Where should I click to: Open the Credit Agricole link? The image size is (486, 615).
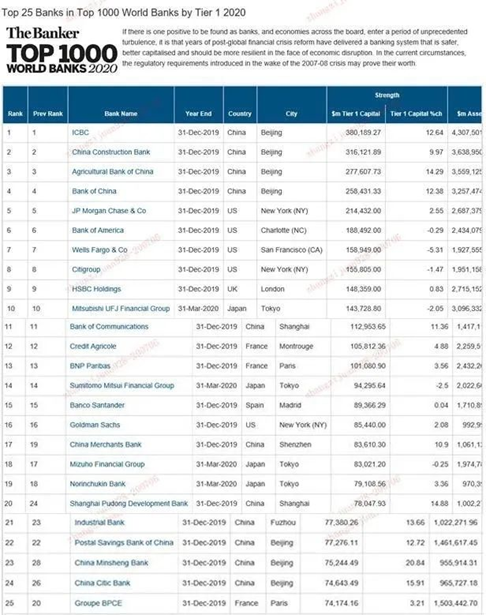pos(93,346)
